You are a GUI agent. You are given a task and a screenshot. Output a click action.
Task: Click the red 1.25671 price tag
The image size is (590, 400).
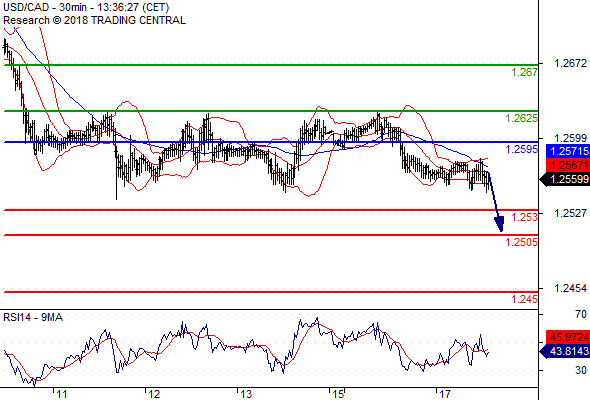568,165
